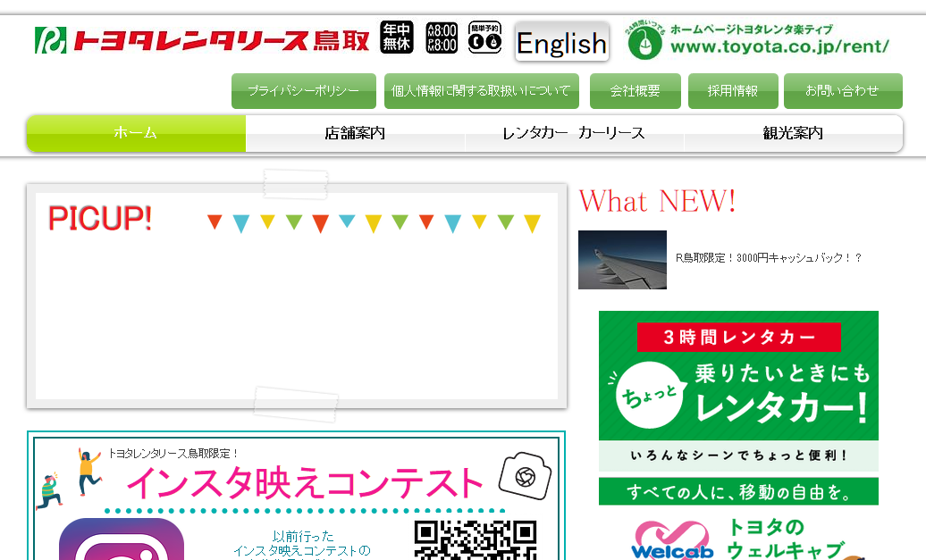Click the すべての人に、移動の自由を。 banner
The image size is (926, 560).
tap(738, 491)
